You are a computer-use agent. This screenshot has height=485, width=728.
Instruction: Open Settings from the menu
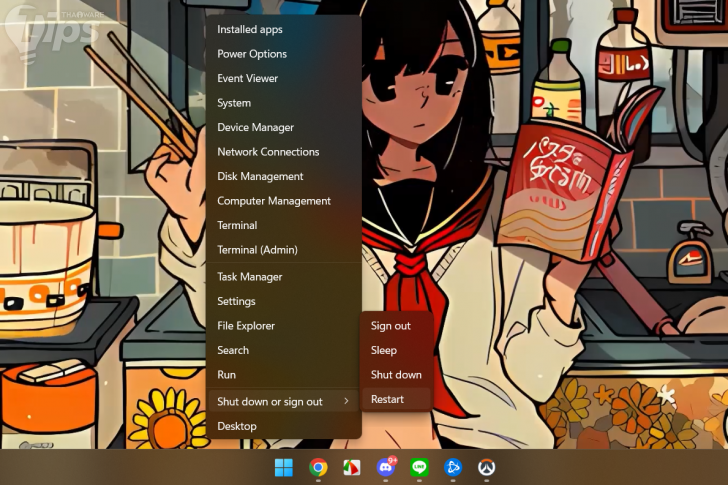click(x=284, y=302)
